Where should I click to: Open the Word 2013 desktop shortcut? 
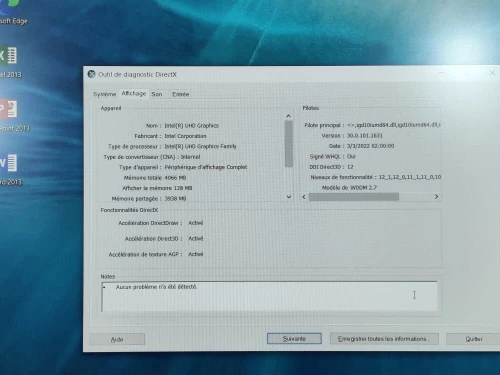(10, 170)
